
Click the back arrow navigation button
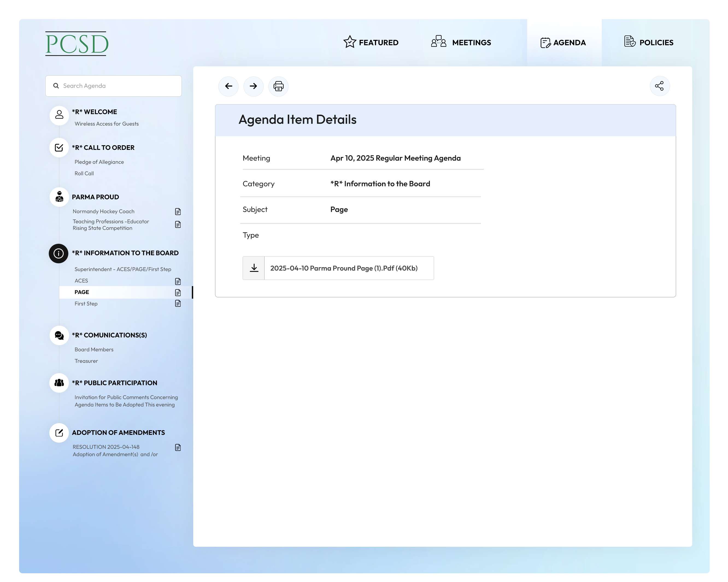(228, 86)
